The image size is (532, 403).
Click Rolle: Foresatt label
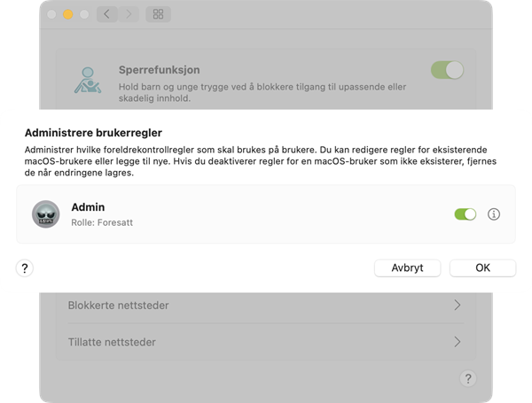(102, 222)
